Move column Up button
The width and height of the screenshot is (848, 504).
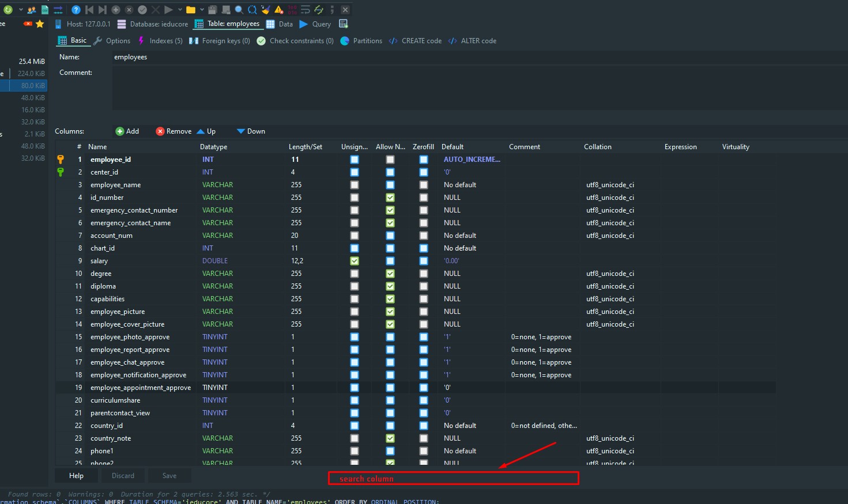pos(206,131)
